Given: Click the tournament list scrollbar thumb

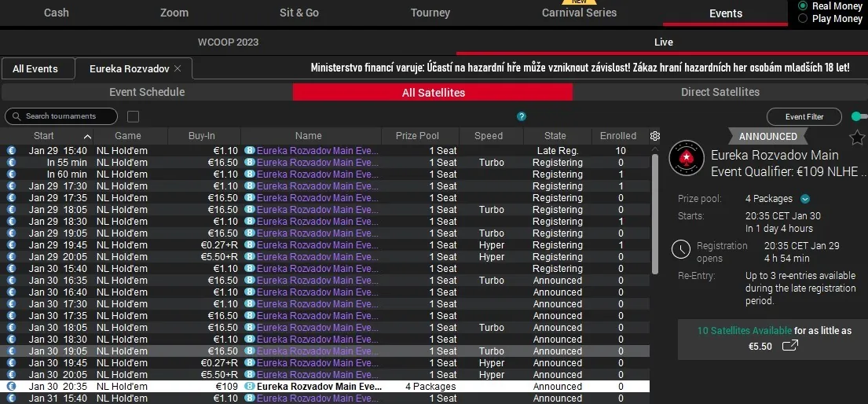Looking at the screenshot, I should (x=655, y=213).
